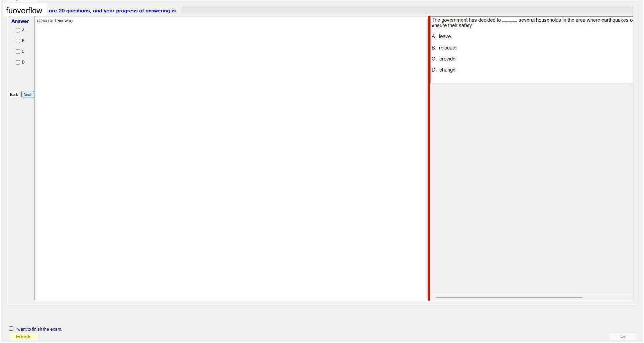Tick answer checkbox B
644x343 pixels.
(x=18, y=41)
